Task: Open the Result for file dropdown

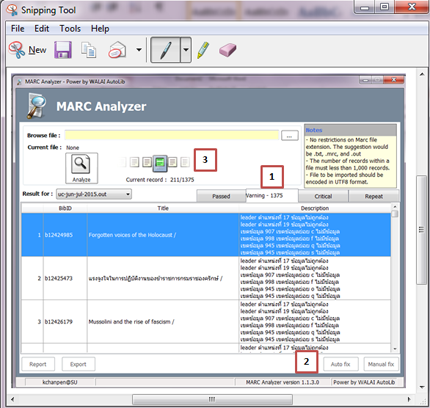Action: 94,194
